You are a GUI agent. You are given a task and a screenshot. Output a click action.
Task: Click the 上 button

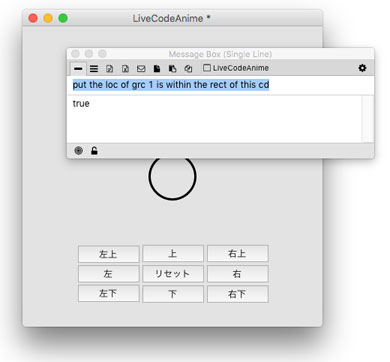(173, 254)
